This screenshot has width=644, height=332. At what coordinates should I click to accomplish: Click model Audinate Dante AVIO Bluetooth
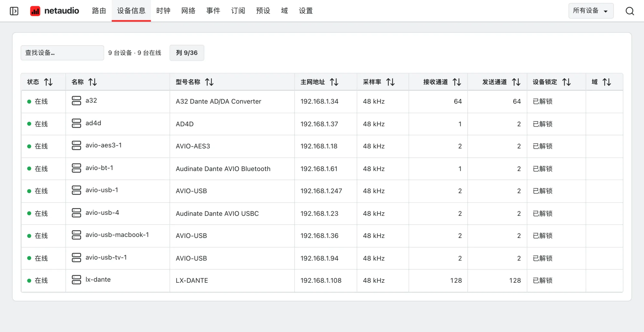click(223, 169)
